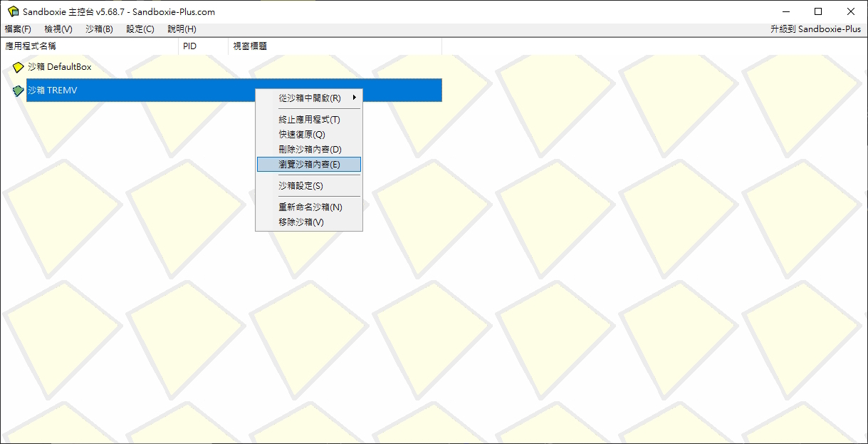Click the green TREMV sandbox icon
The width and height of the screenshot is (868, 444).
[x=19, y=91]
